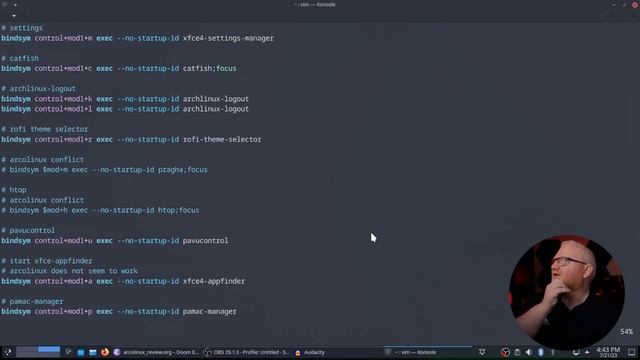Click the commented 'pragha;focus' line
Screen dimensions: 640x360
click(104, 170)
